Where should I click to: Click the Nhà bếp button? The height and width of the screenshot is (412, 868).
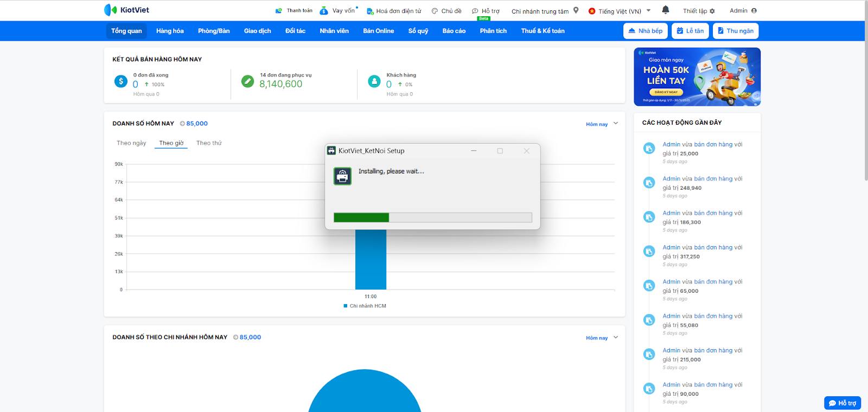click(x=645, y=31)
